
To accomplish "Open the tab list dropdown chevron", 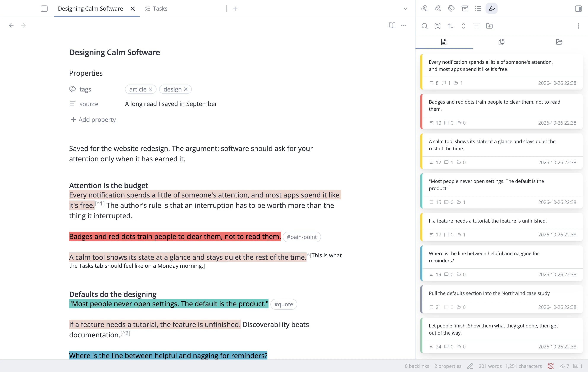I will 405,9.
